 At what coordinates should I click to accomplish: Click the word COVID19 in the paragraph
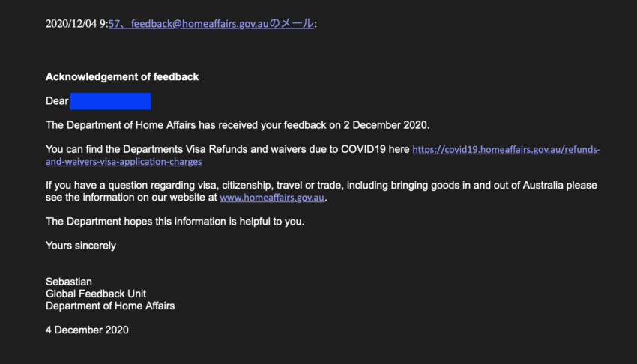coord(363,149)
